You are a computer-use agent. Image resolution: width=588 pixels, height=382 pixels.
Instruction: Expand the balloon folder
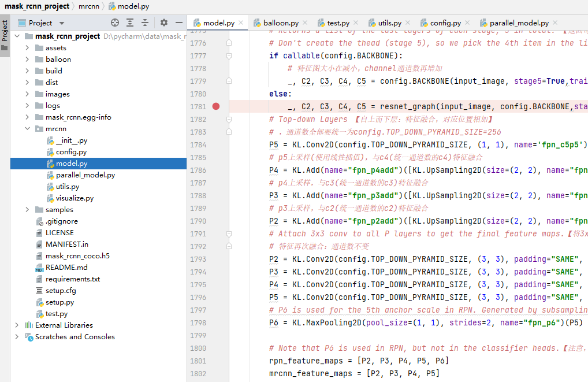pos(27,60)
